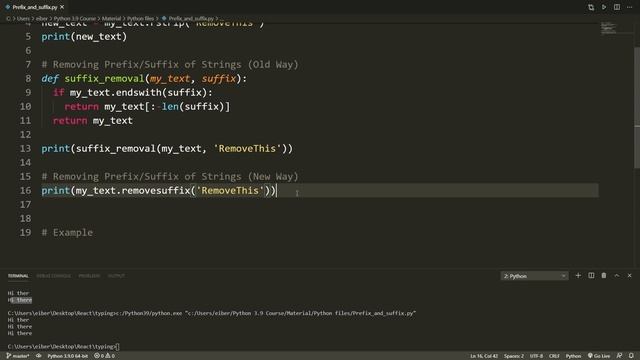Start Go Live server
640x360 pixels.
(x=599, y=356)
